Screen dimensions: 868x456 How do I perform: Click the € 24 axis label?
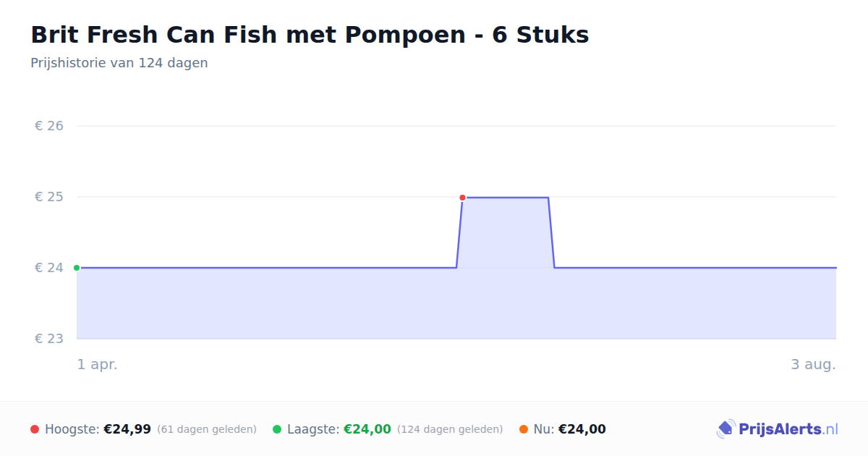pyautogui.click(x=49, y=268)
